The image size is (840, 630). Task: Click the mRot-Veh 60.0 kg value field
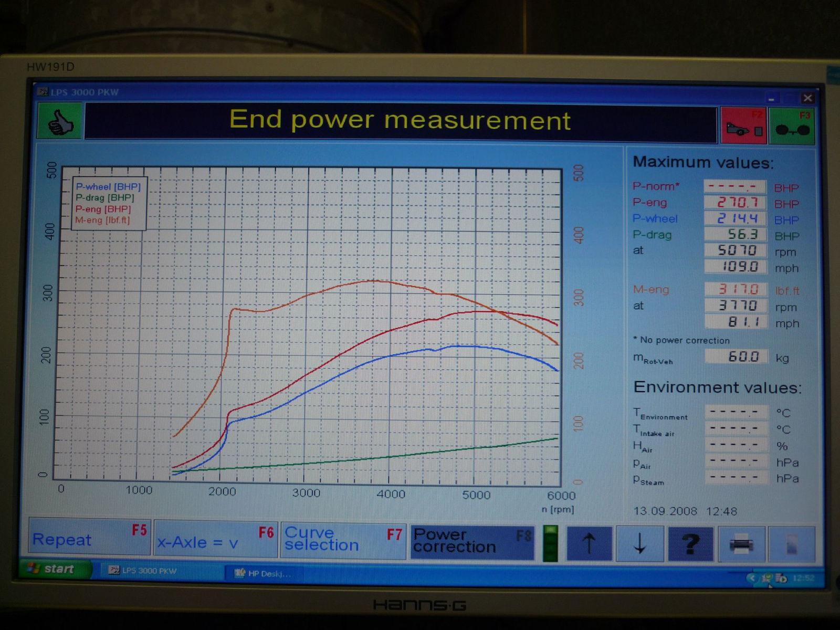click(736, 357)
